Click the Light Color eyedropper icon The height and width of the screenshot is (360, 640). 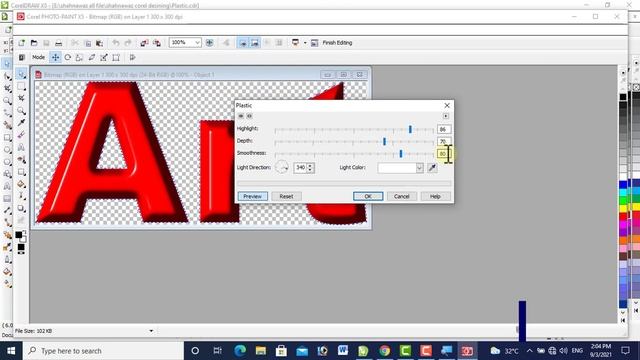click(x=432, y=168)
